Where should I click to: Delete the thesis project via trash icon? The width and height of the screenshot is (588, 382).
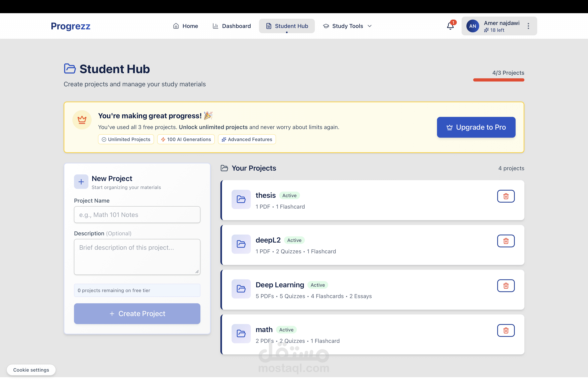point(506,196)
